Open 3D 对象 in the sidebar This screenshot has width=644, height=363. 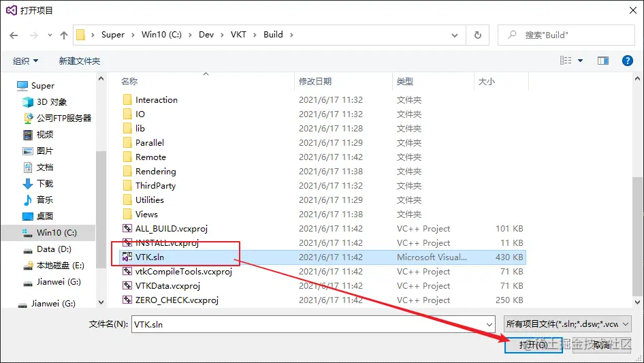(45, 102)
